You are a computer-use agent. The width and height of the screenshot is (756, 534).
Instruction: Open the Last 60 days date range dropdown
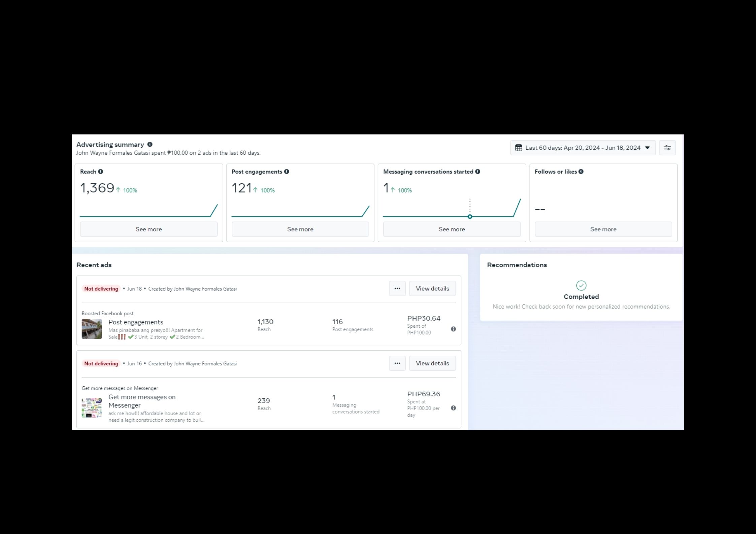pos(583,148)
